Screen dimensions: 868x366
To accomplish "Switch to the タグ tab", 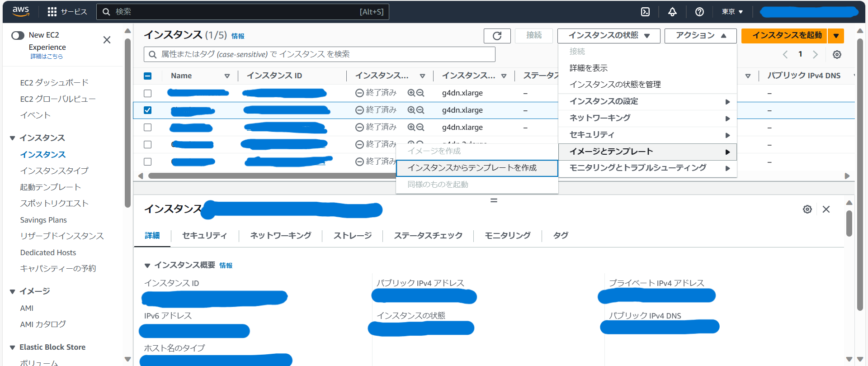I will click(561, 235).
